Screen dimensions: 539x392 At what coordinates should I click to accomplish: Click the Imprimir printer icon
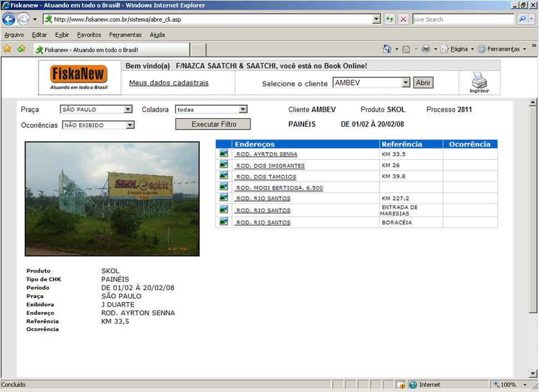pos(479,83)
